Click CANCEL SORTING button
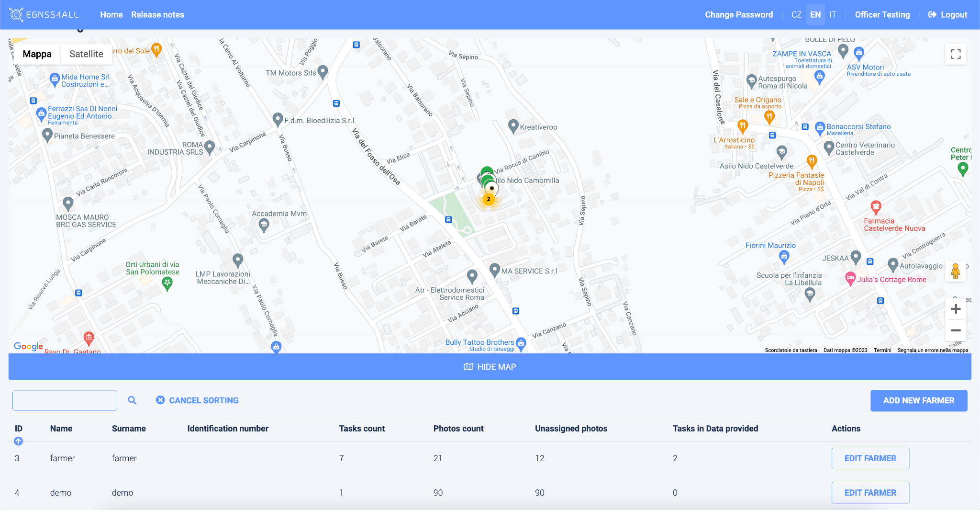The width and height of the screenshot is (980, 510). click(x=197, y=400)
